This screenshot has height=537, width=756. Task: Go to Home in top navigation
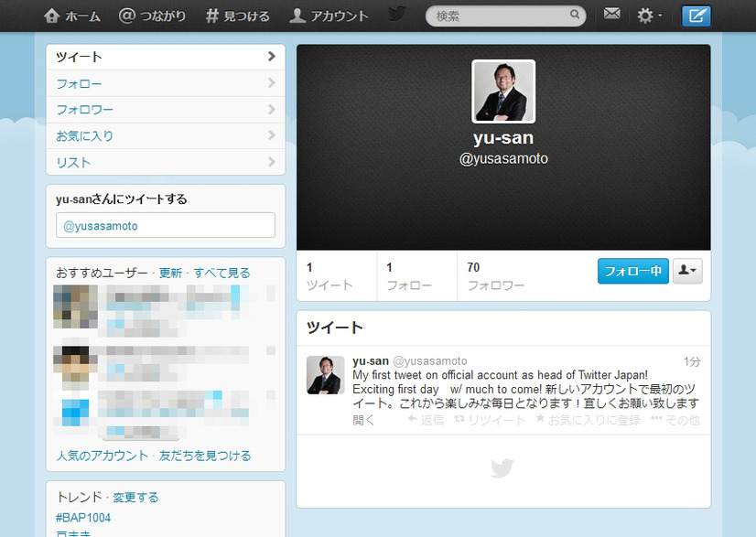pyautogui.click(x=71, y=16)
